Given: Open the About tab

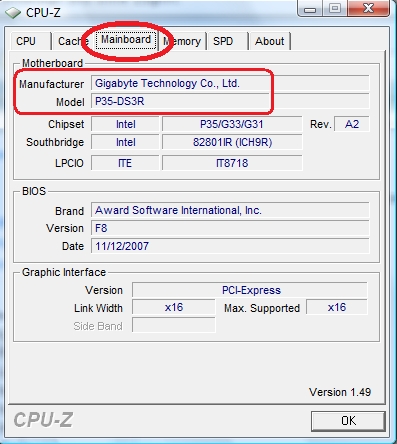Looking at the screenshot, I should point(270,41).
